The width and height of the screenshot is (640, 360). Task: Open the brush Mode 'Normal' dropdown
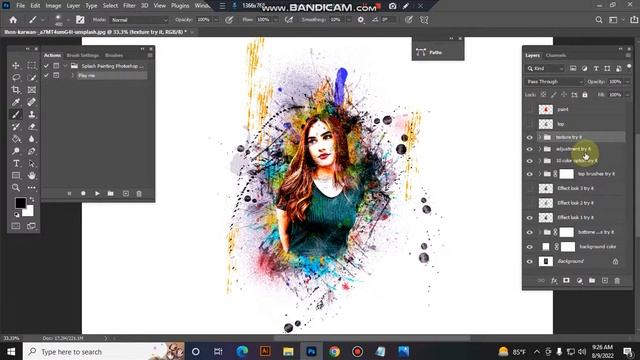(139, 20)
